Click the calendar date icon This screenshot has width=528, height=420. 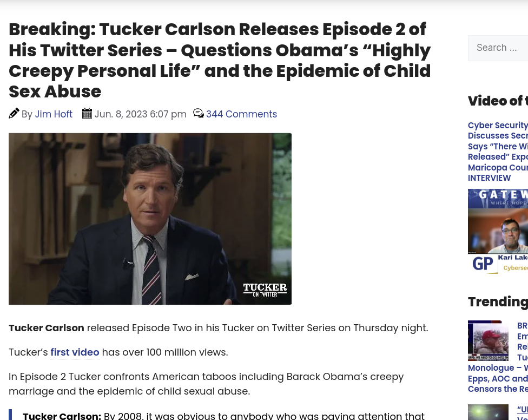87,114
